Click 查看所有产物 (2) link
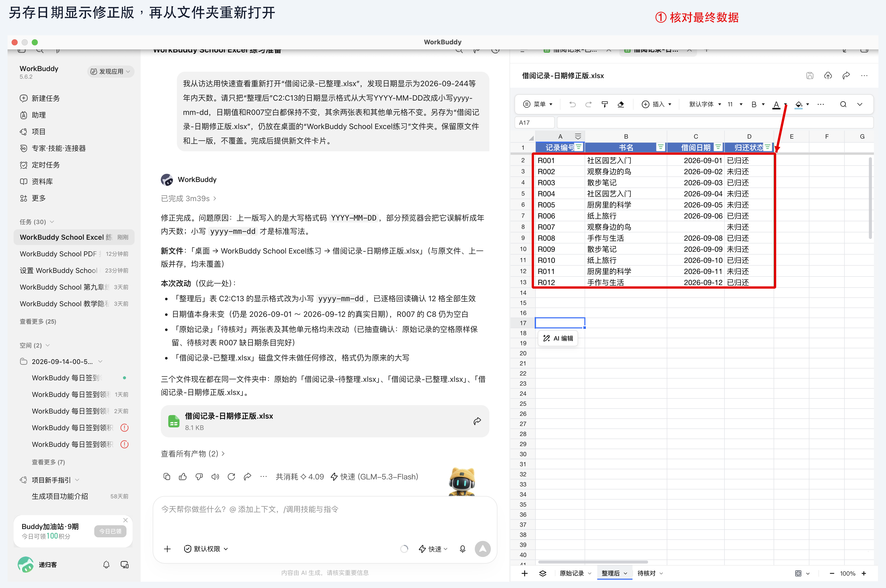The height and width of the screenshot is (588, 886). pos(193,453)
